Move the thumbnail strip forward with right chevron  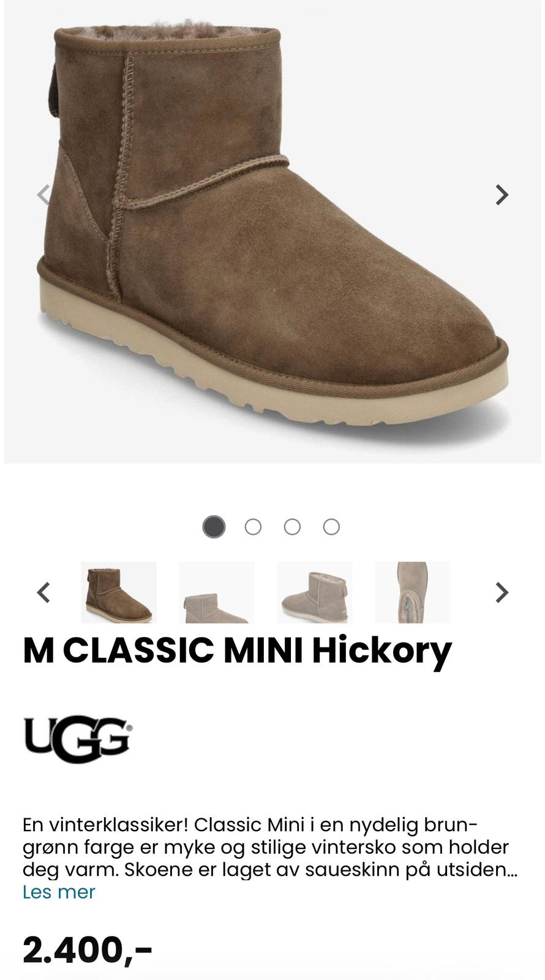click(x=502, y=592)
